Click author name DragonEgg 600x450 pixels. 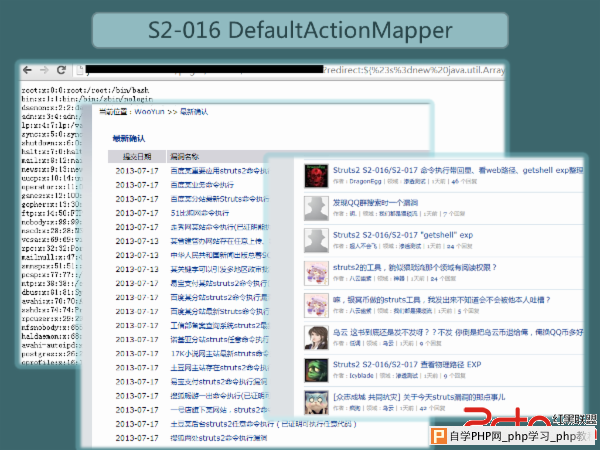[365, 181]
